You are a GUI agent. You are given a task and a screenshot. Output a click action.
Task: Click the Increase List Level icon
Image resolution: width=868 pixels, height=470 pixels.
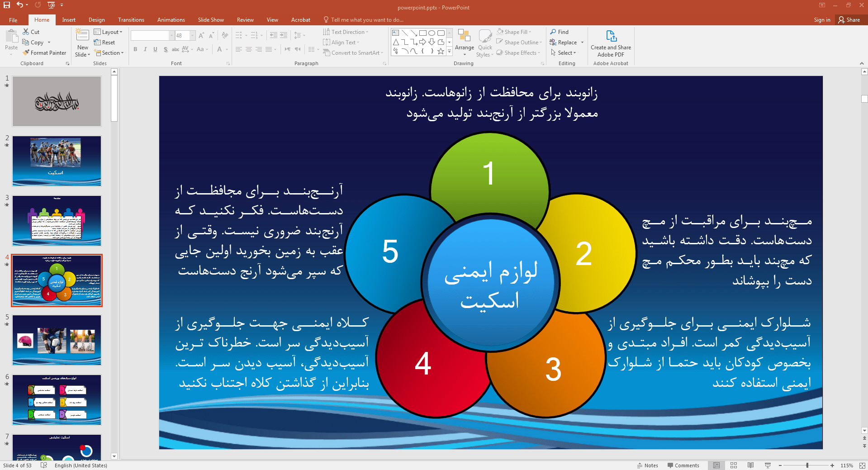pos(284,35)
